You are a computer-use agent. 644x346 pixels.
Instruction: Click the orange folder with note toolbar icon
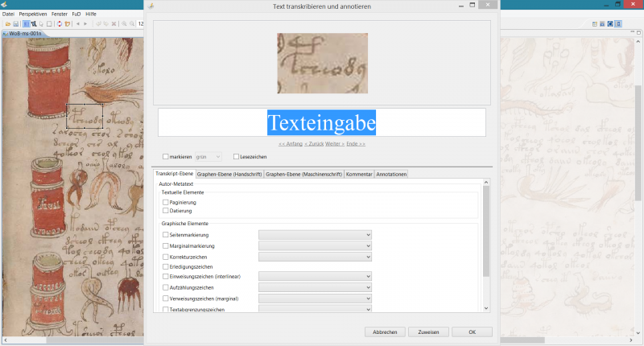tap(68, 24)
